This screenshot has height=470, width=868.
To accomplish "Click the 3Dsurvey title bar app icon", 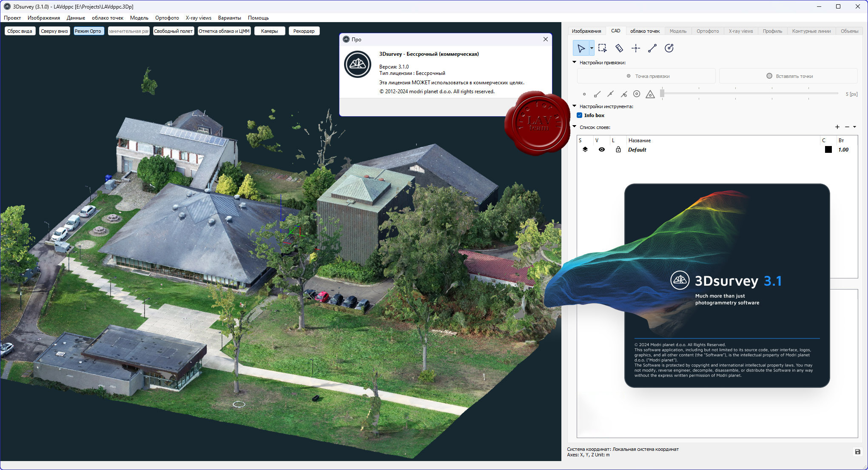I will pyautogui.click(x=7, y=6).
